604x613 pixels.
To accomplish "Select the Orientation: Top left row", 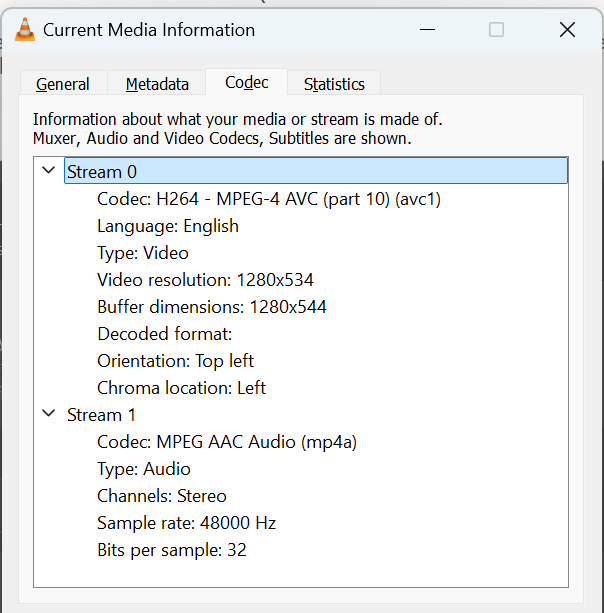I will point(175,361).
